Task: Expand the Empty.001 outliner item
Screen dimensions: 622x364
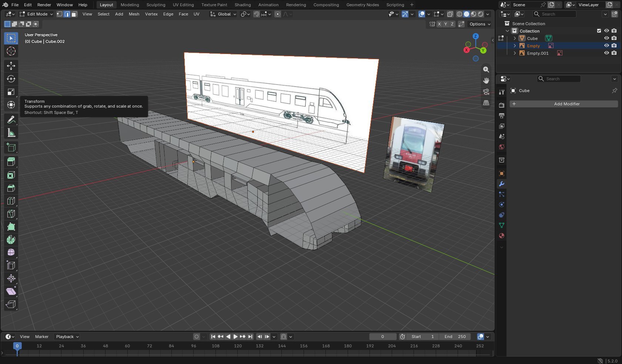Action: (515, 53)
